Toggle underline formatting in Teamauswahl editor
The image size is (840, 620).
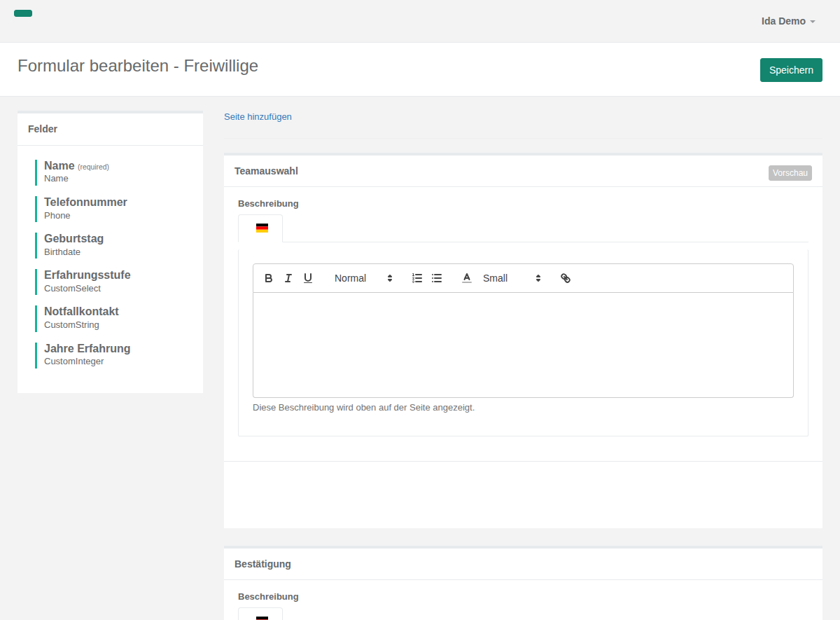click(308, 278)
